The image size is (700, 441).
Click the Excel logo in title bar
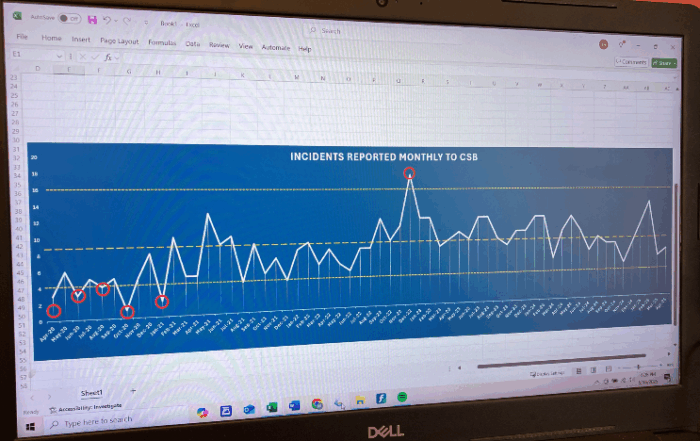(17, 16)
